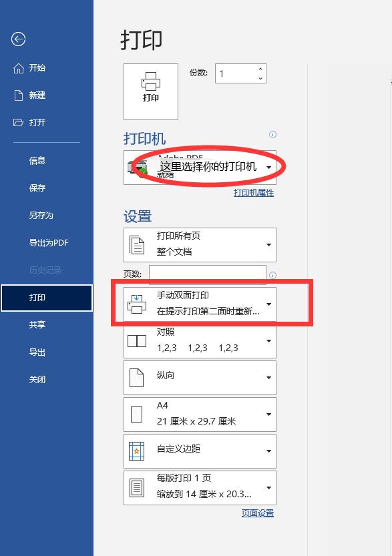The height and width of the screenshot is (556, 392).
Task: Select 导出为PDF in the sidebar menu
Action: (x=49, y=242)
